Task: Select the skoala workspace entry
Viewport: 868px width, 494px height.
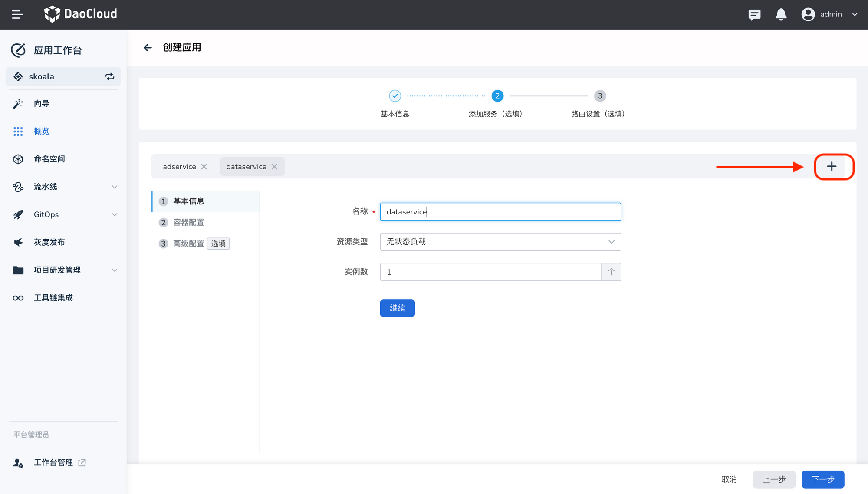Action: point(63,77)
